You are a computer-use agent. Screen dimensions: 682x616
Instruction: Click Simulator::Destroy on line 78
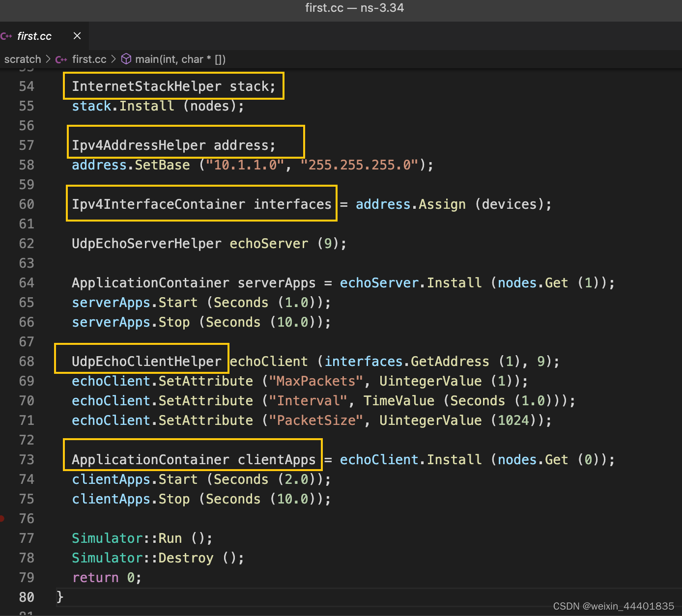[142, 558]
